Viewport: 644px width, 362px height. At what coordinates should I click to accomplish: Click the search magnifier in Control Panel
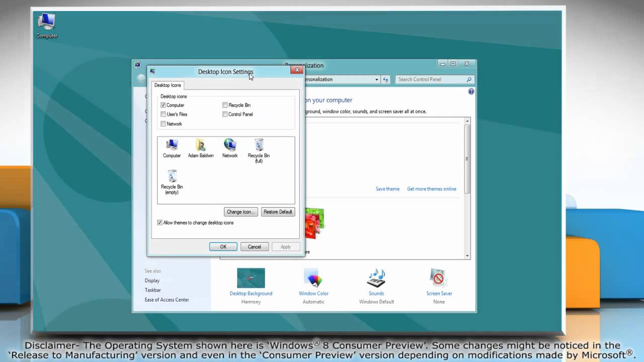click(469, 79)
